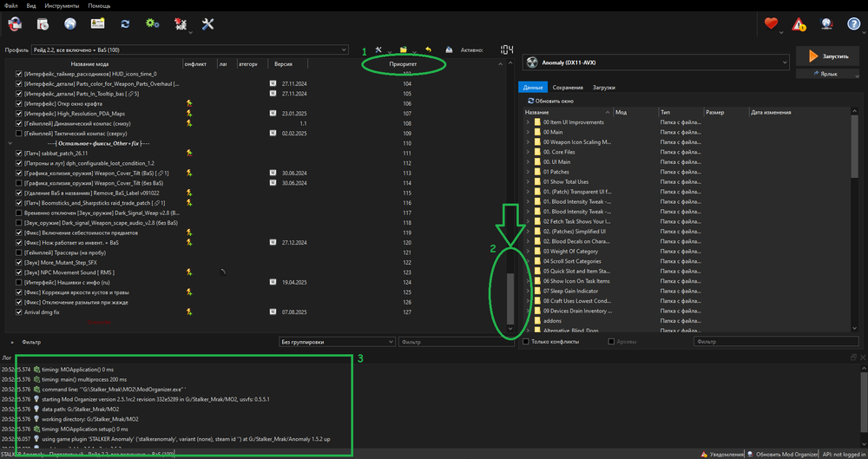Click the install mod from archive icon
This screenshot has width=868, height=459.
coord(43,23)
